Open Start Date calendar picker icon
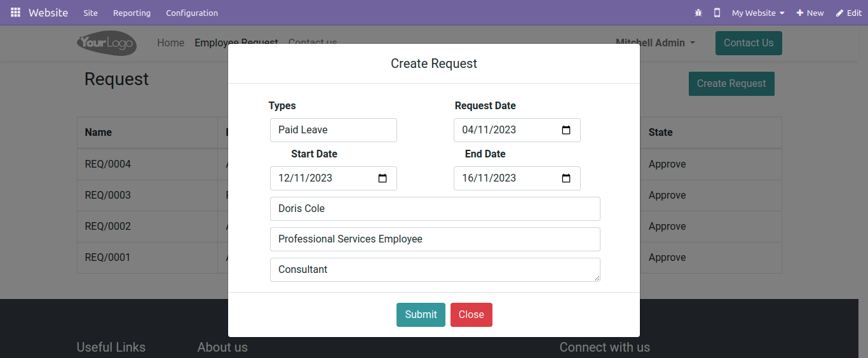This screenshot has width=868, height=358. click(x=383, y=178)
